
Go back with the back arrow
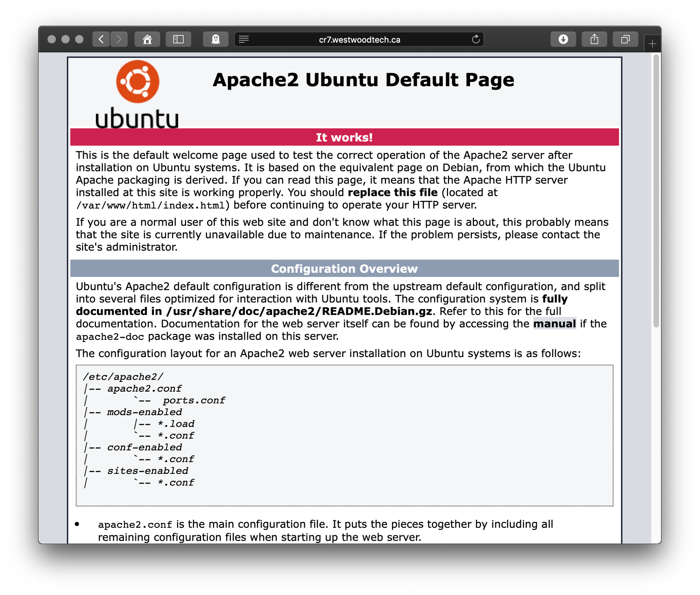101,39
